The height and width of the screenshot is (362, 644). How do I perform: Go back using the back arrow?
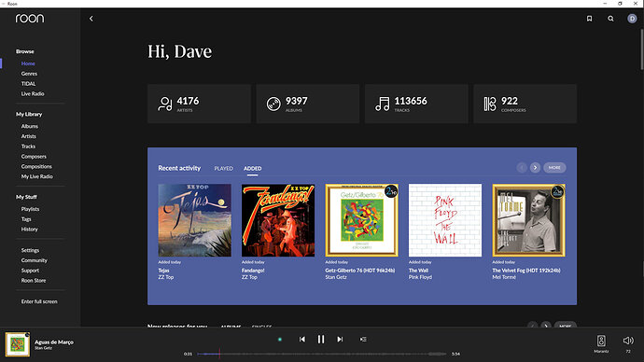point(91,19)
